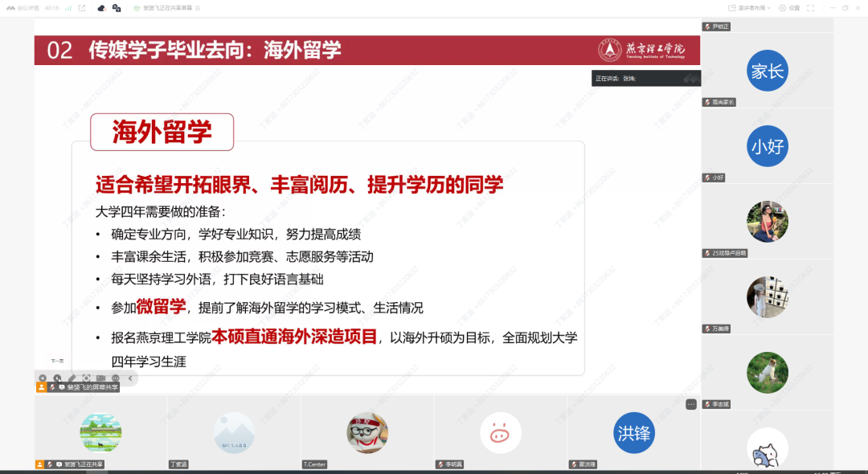Select the pig avatar participant tile
868x474 pixels.
501,433
